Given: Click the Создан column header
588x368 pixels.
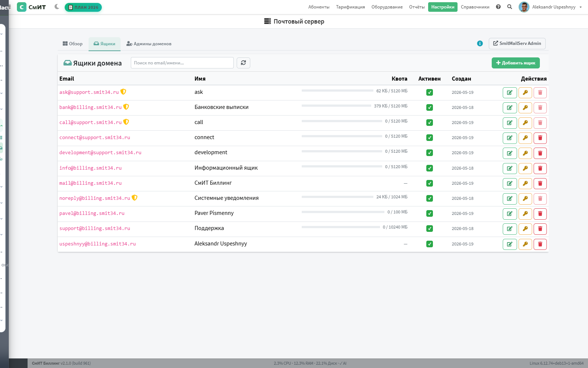Looking at the screenshot, I should pos(461,79).
